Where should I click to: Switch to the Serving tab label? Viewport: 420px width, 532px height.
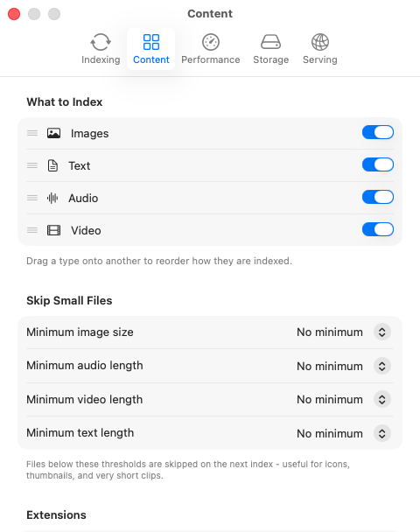tap(320, 59)
